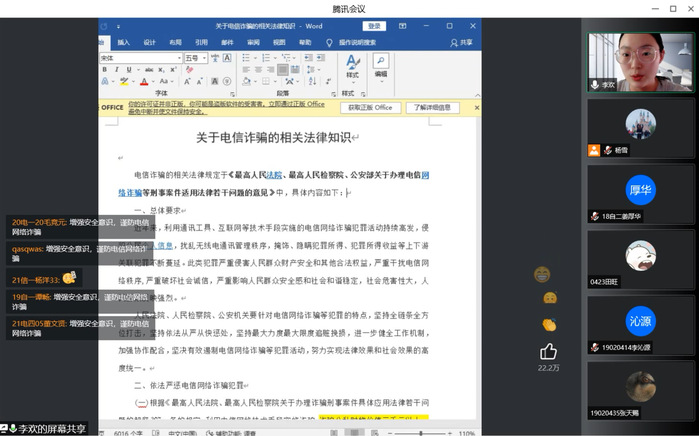Open multilevel list dropdown
Screen dimensions: 699x436
pyautogui.click(x=294, y=58)
